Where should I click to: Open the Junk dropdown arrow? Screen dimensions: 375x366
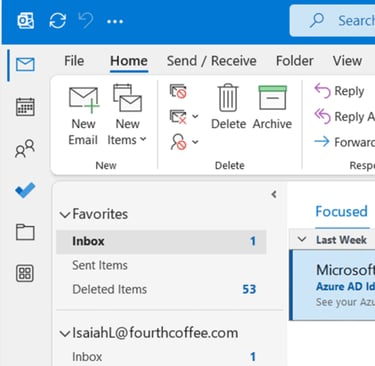(x=195, y=142)
